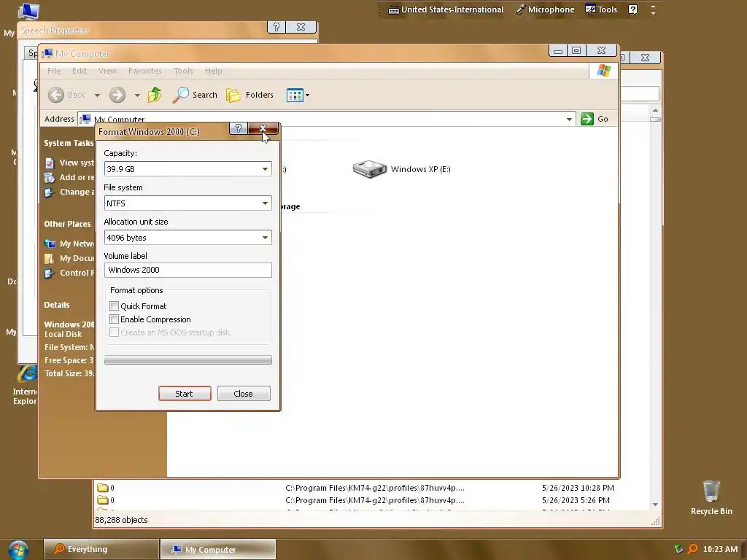Open the File menu in My Computer

click(54, 71)
